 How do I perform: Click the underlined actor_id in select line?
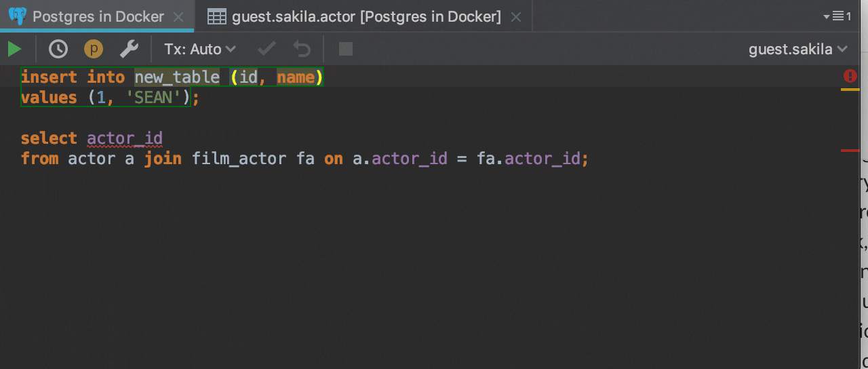pyautogui.click(x=125, y=138)
